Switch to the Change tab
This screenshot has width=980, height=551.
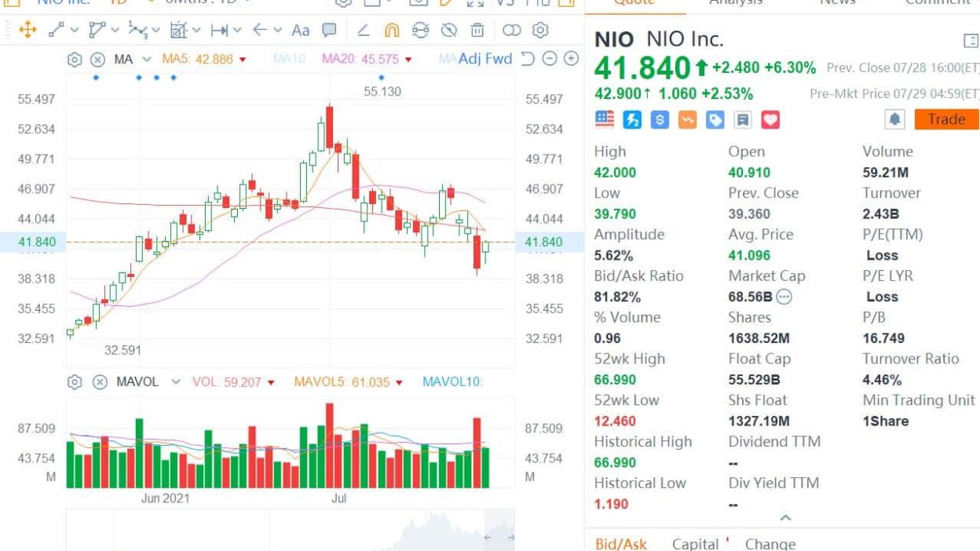point(770,544)
